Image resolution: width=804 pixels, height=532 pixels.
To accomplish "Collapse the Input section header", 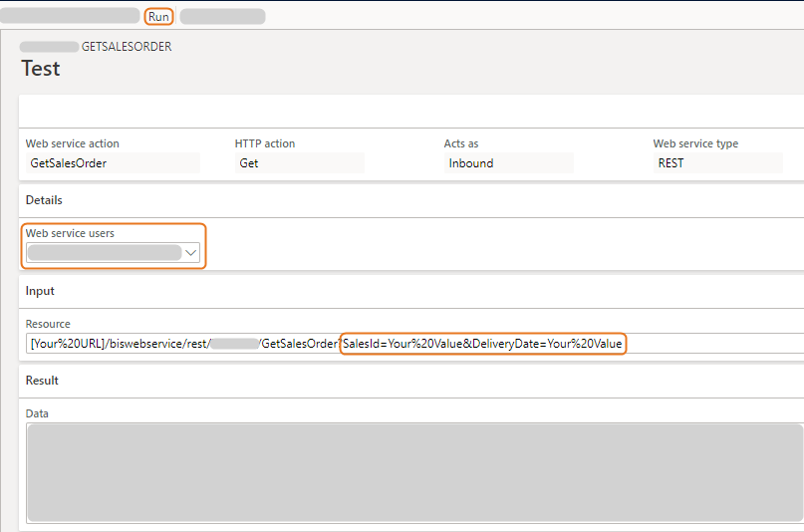I will 40,291.
